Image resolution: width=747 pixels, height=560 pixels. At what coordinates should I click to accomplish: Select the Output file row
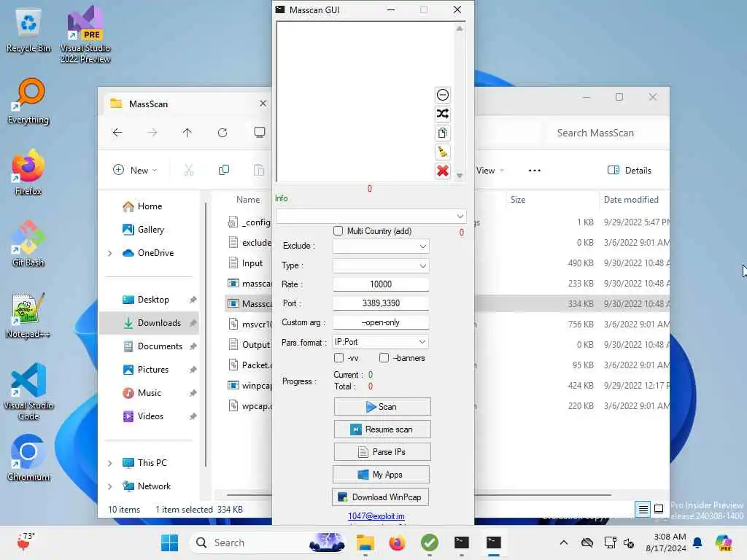(x=249, y=345)
